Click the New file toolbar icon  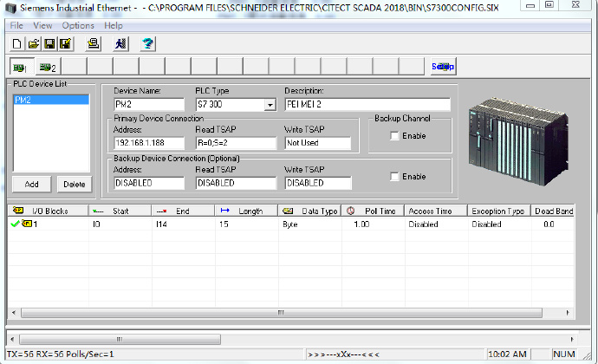(x=16, y=44)
